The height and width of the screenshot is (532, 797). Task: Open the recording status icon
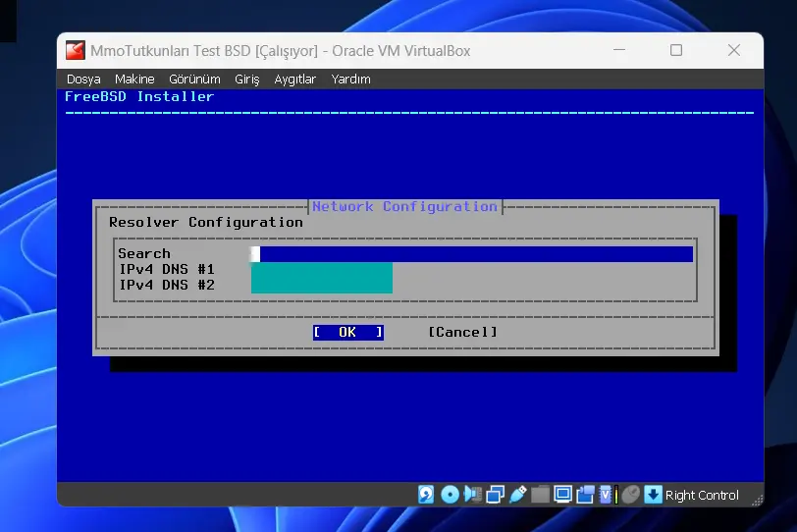pos(585,494)
